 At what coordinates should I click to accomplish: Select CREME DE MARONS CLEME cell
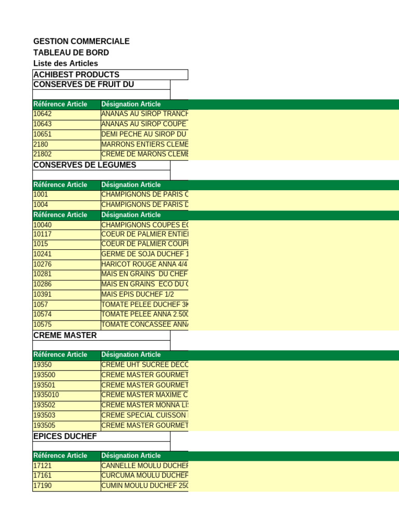point(144,155)
